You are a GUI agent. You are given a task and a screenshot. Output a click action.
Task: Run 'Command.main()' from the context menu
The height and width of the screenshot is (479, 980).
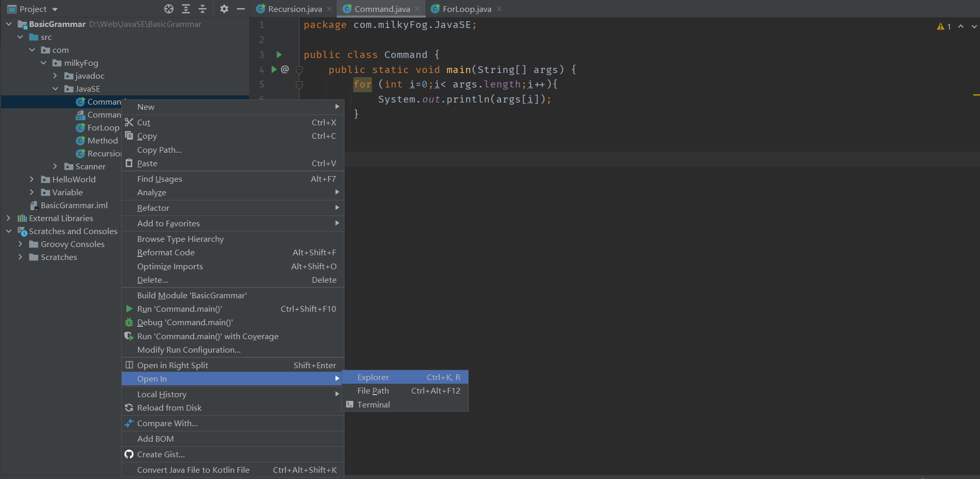click(x=180, y=309)
